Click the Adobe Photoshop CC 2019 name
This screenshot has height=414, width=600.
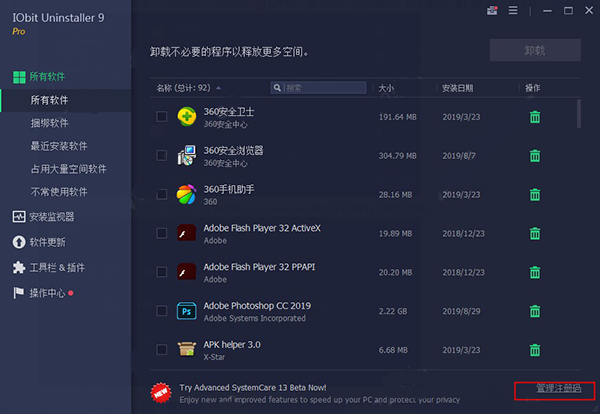(x=257, y=306)
